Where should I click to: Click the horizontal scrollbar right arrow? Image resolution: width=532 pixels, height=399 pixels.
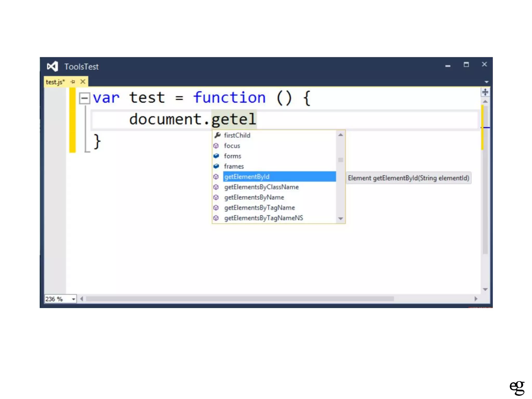(x=476, y=299)
